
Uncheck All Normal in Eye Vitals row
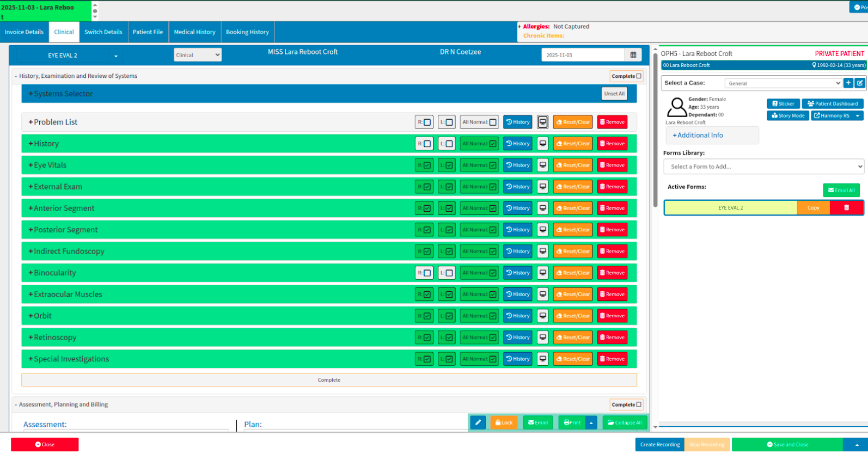pos(493,165)
